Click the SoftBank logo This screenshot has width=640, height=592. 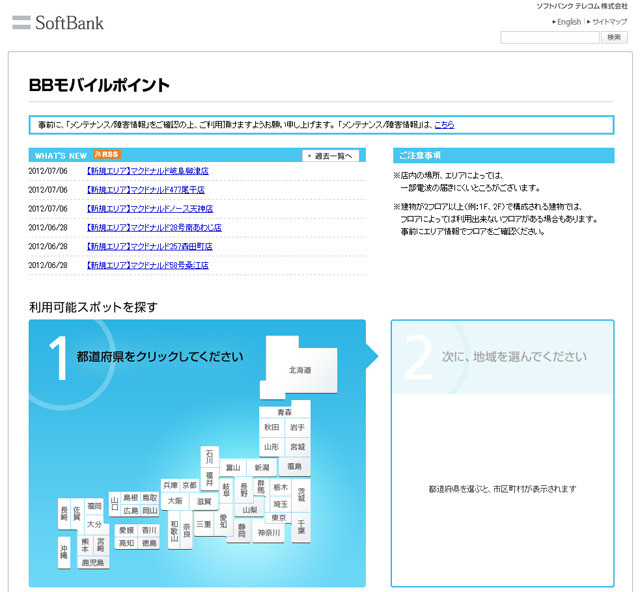click(58, 22)
